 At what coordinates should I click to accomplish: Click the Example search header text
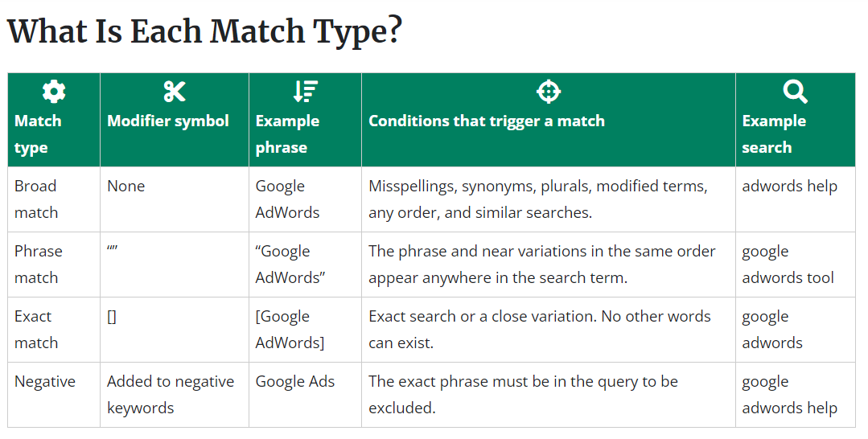[x=774, y=134]
